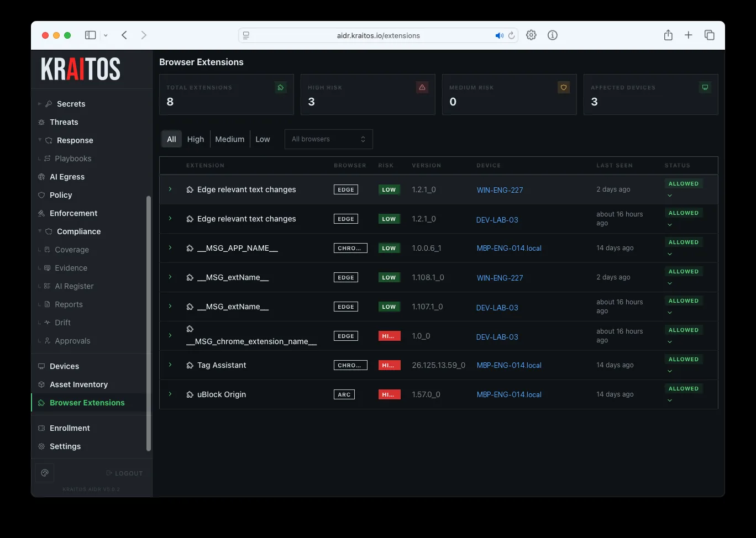This screenshot has height=538, width=756.
Task: Open the Evidence sub-item
Action: pos(71,268)
